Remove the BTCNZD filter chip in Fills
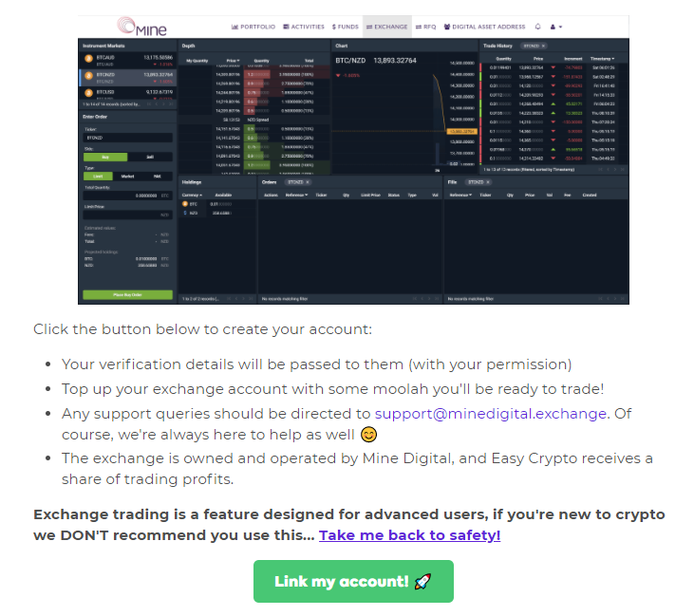The width and height of the screenshot is (694, 616). tap(488, 182)
